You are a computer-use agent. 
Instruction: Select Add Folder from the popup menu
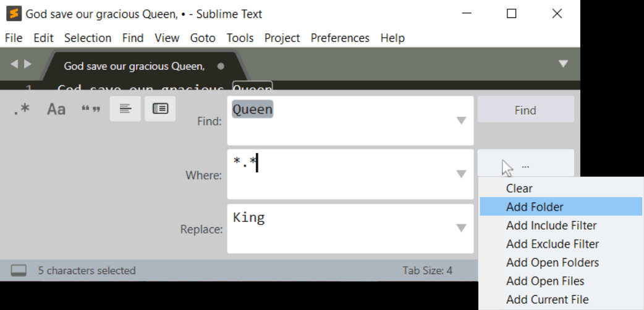(x=561, y=206)
